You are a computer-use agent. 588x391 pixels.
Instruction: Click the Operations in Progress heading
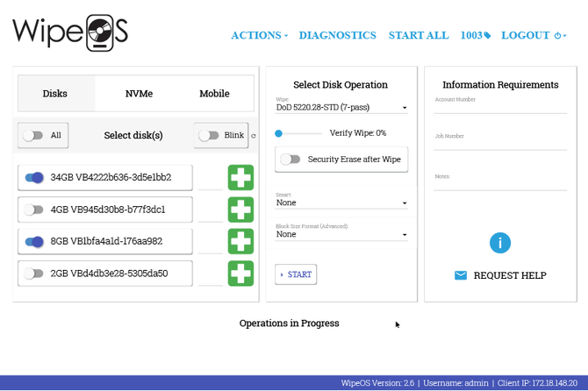(x=289, y=323)
